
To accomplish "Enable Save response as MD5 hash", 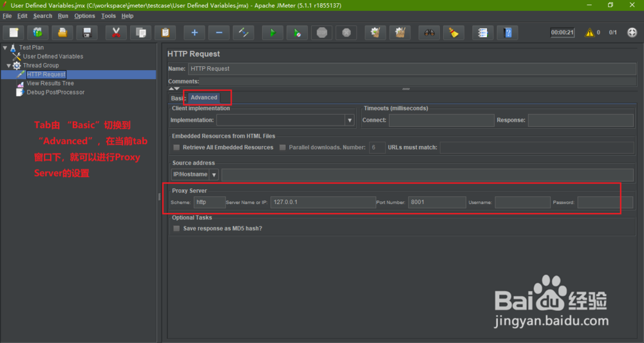I will pos(176,228).
